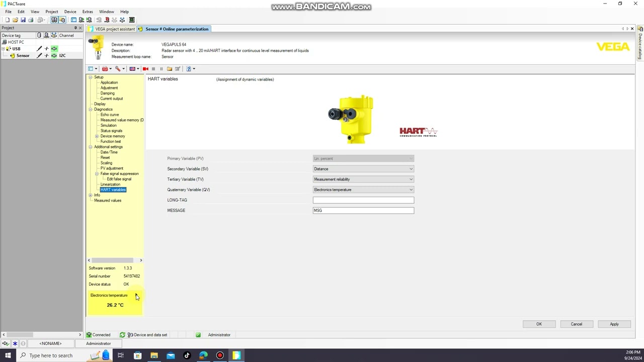Click the blue asterisk status bar icon
This screenshot has width=644, height=362.
(x=15, y=344)
